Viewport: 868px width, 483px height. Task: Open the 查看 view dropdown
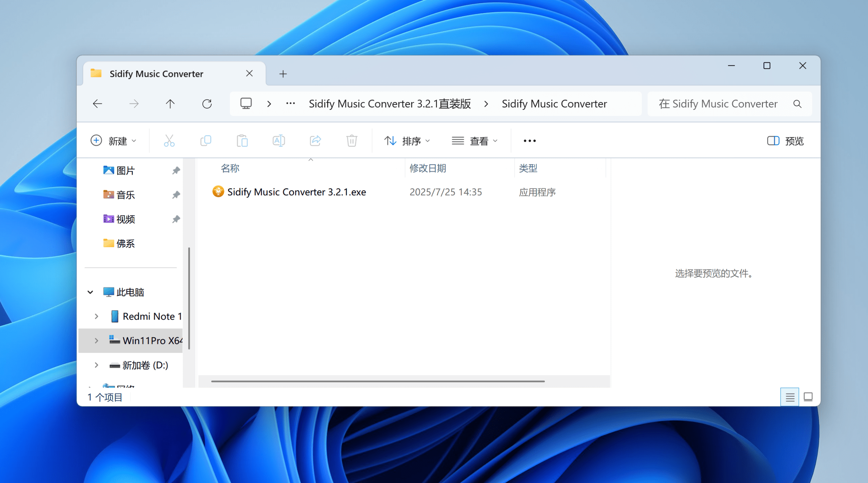tap(475, 141)
